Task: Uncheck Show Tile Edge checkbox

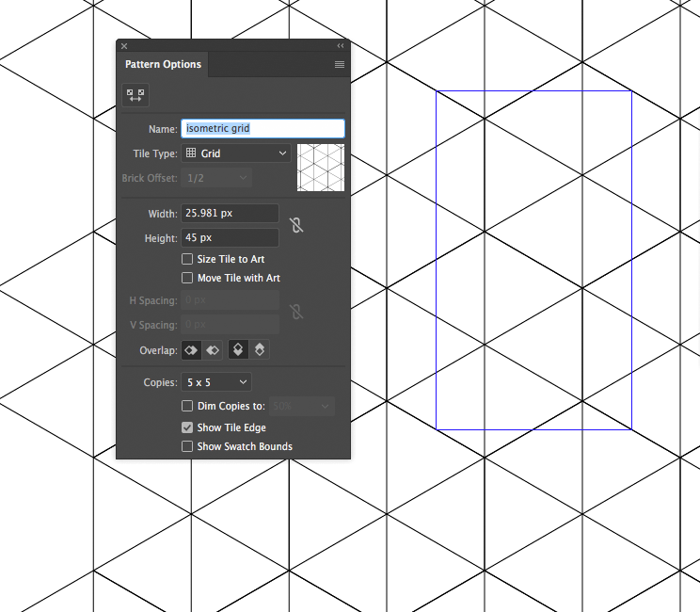Action: tap(187, 427)
